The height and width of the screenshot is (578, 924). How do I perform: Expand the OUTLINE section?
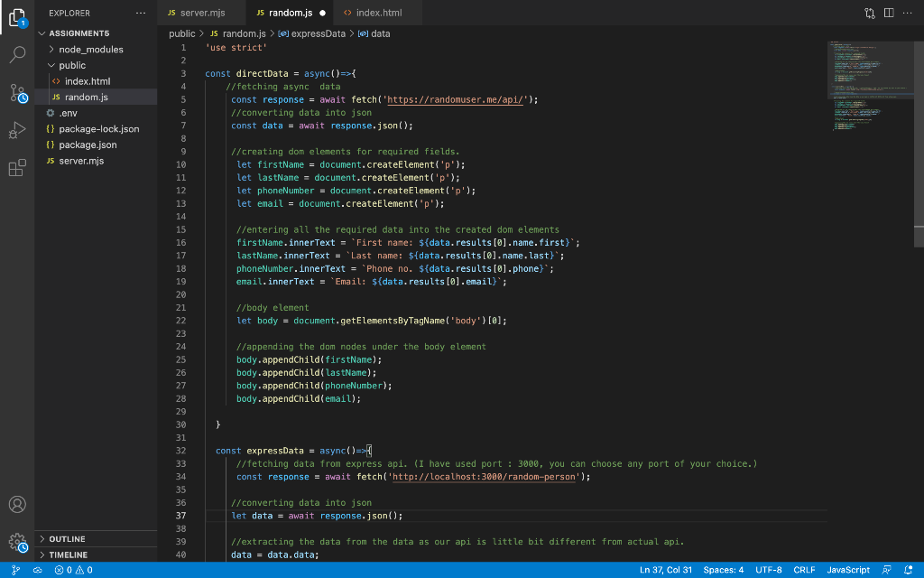coord(68,539)
